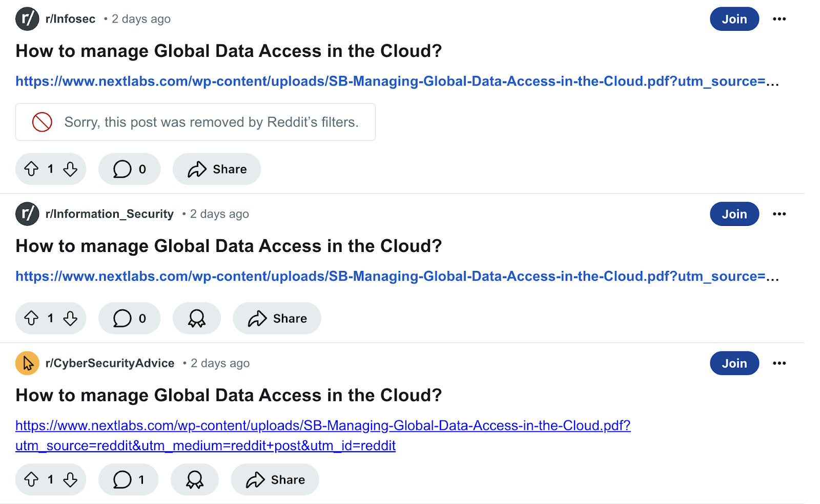Screen dimensions: 820x504
Task: Share the r/Infosec post
Action: [217, 169]
